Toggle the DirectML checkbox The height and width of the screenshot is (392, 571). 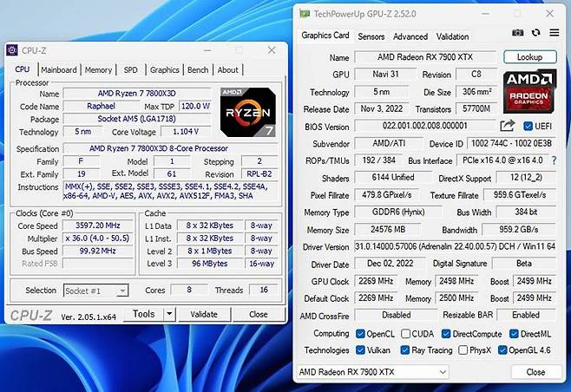coord(514,333)
